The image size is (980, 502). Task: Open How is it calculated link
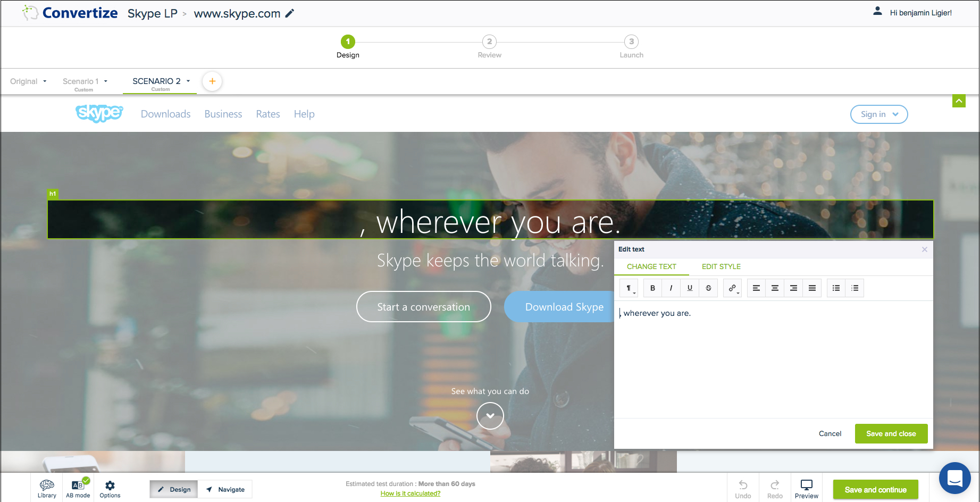click(411, 493)
